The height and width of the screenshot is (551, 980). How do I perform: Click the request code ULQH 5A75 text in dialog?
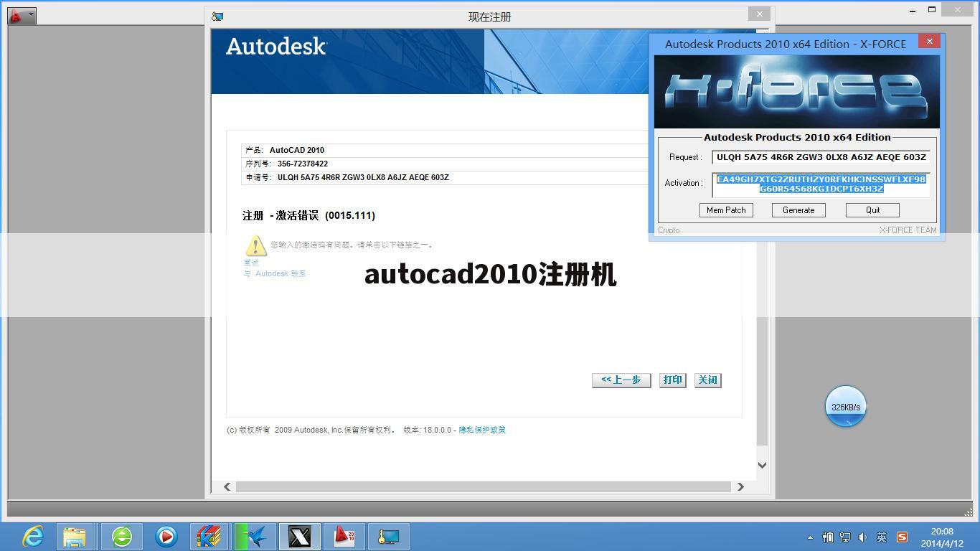click(x=363, y=177)
